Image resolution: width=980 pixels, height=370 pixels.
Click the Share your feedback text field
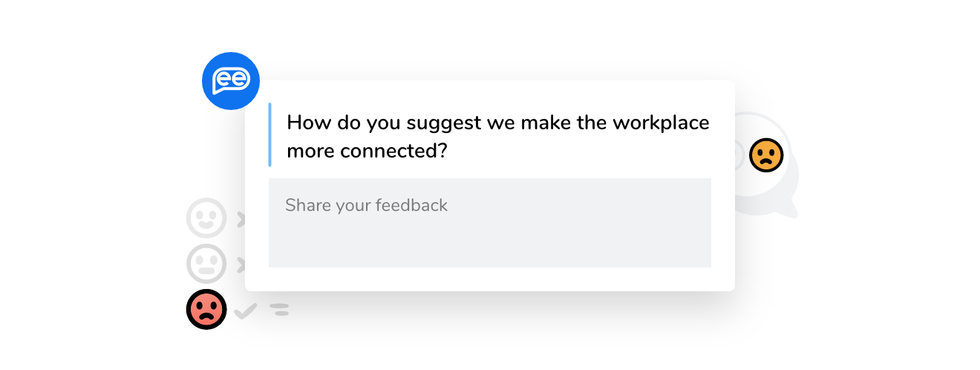(x=490, y=223)
